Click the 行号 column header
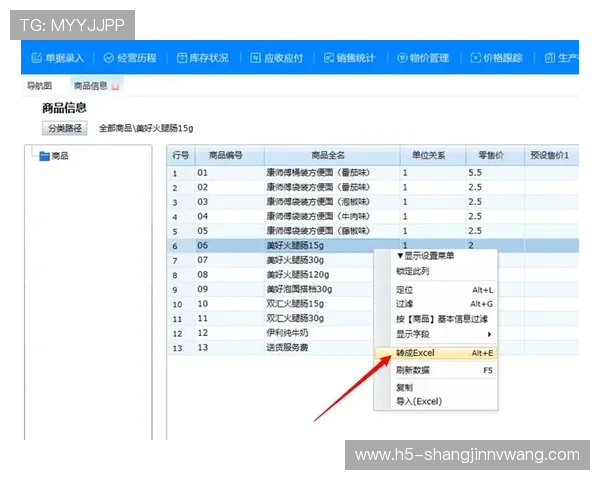The width and height of the screenshot is (600, 480). [181, 155]
